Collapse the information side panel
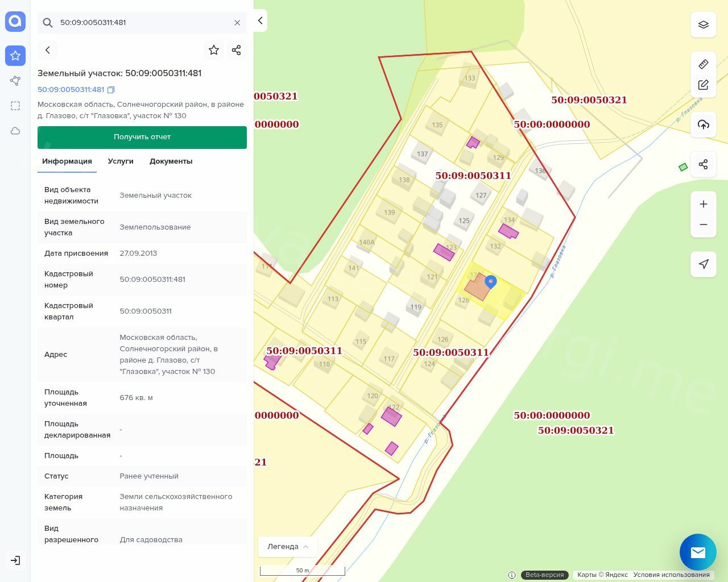 (260, 20)
